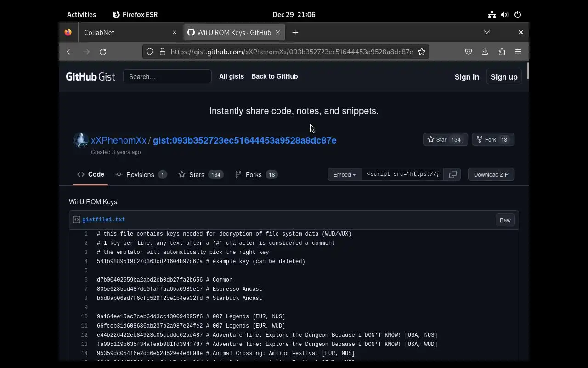
Task: Switch to the CollabNet tab
Action: [x=130, y=32]
